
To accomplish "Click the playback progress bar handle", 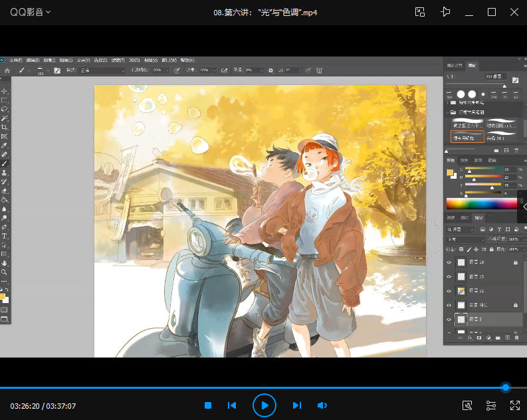I will click(x=506, y=387).
